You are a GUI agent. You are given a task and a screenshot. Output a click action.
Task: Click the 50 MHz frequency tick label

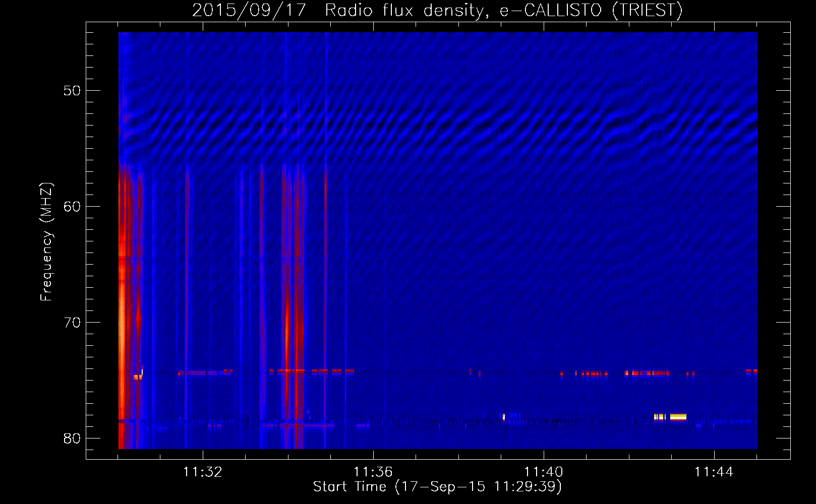coord(72,91)
